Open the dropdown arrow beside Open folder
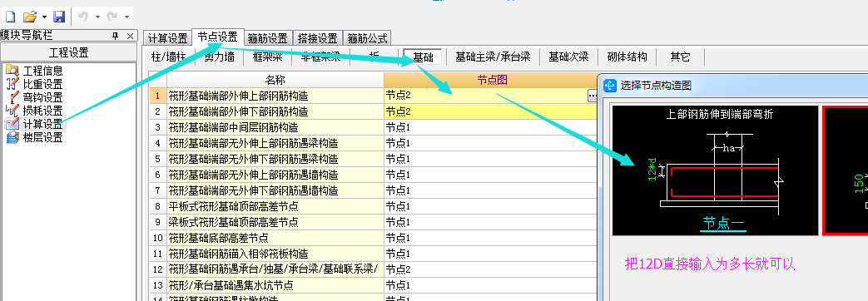Screen dimensions: 868x301 click(44, 17)
